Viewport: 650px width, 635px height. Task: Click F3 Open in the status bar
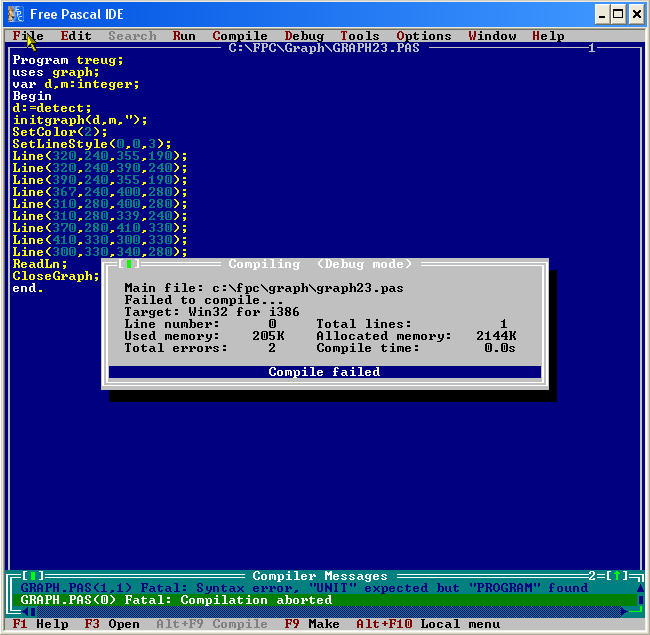[x=112, y=624]
